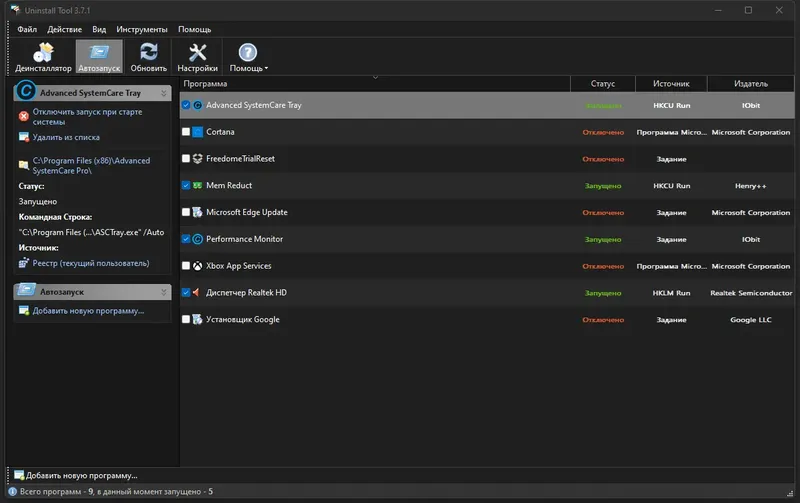The height and width of the screenshot is (503, 800).
Task: Open the Файл menu
Action: pyautogui.click(x=27, y=30)
